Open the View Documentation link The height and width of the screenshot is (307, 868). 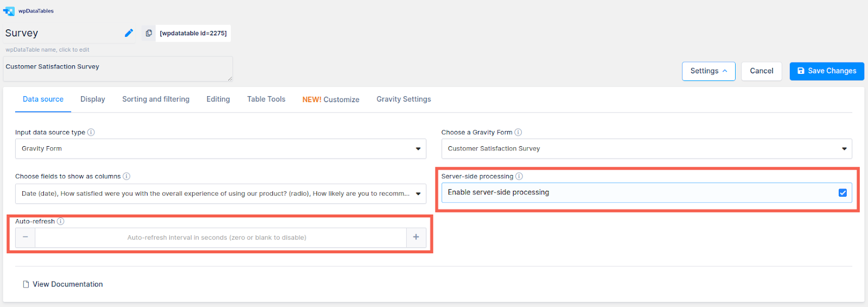(x=67, y=284)
